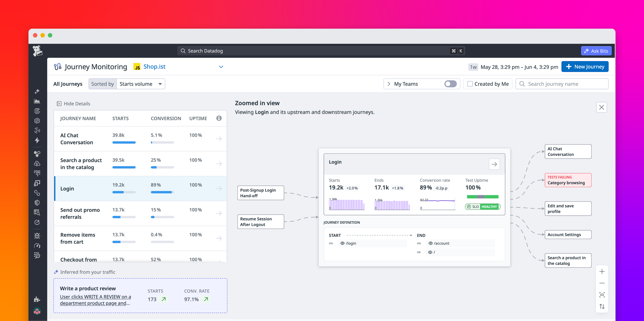Open Category browsing tests failing node
Screen dimensions: 644x321
click(x=568, y=180)
